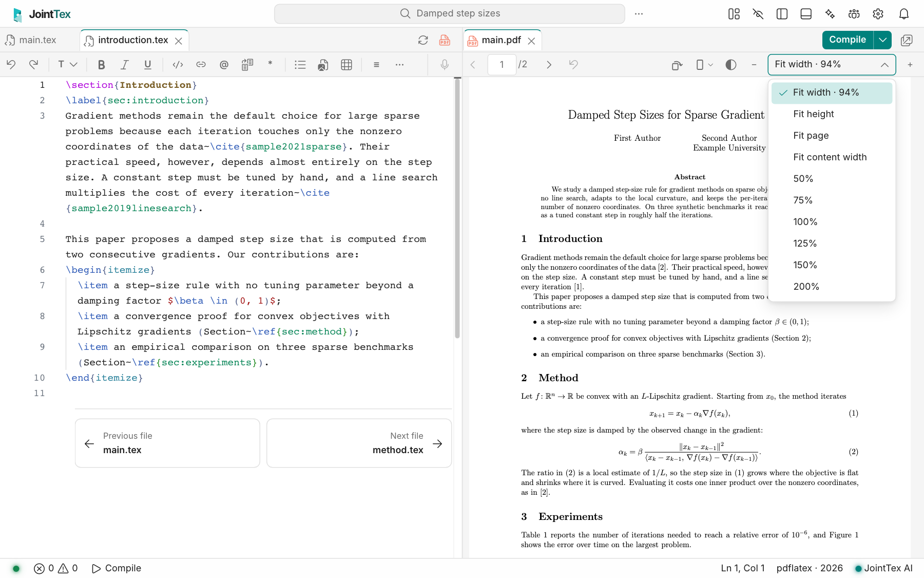Image resolution: width=924 pixels, height=578 pixels.
Task: Click the Compile button
Action: tap(848, 40)
